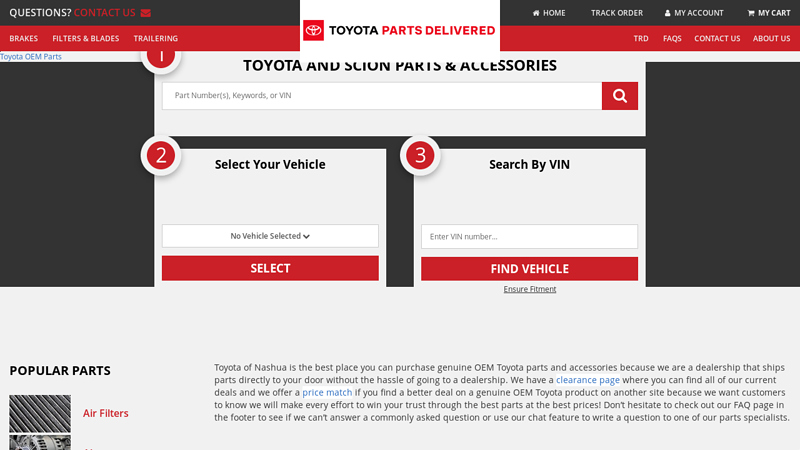Open Contact Us in the red navigation bar

(x=717, y=38)
